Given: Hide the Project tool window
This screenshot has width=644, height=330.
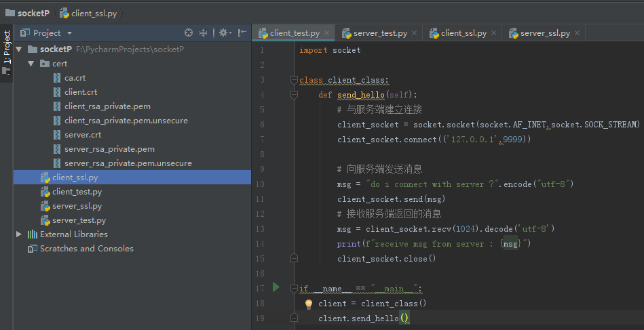Looking at the screenshot, I should tap(242, 33).
